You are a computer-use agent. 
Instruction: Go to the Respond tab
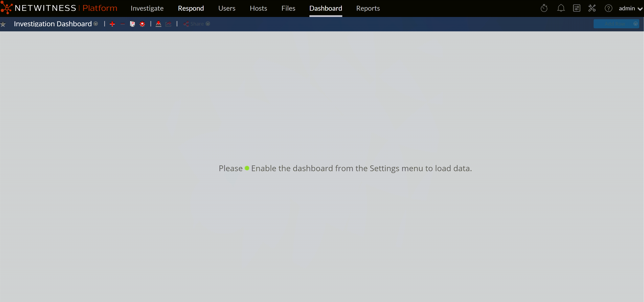pos(191,8)
